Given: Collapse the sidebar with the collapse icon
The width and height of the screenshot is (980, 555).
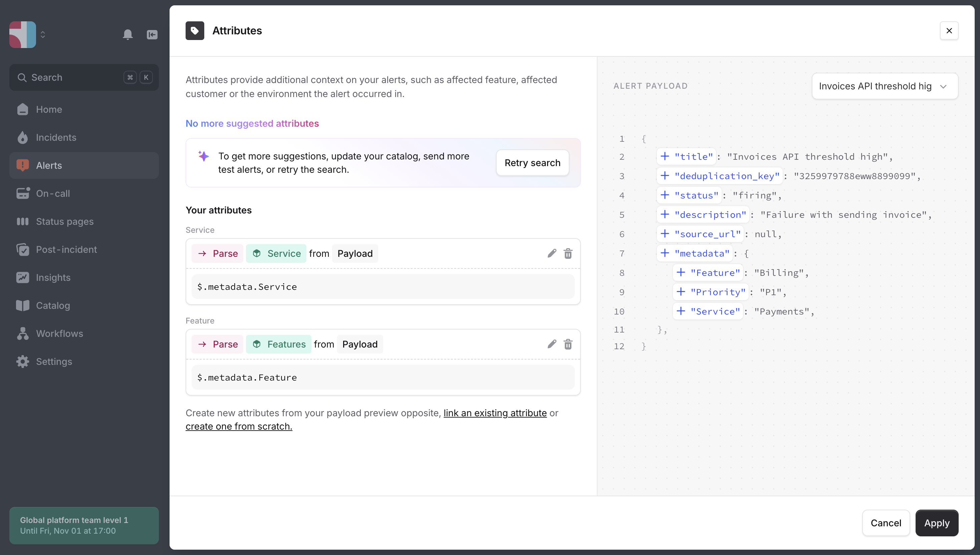Looking at the screenshot, I should click(152, 35).
